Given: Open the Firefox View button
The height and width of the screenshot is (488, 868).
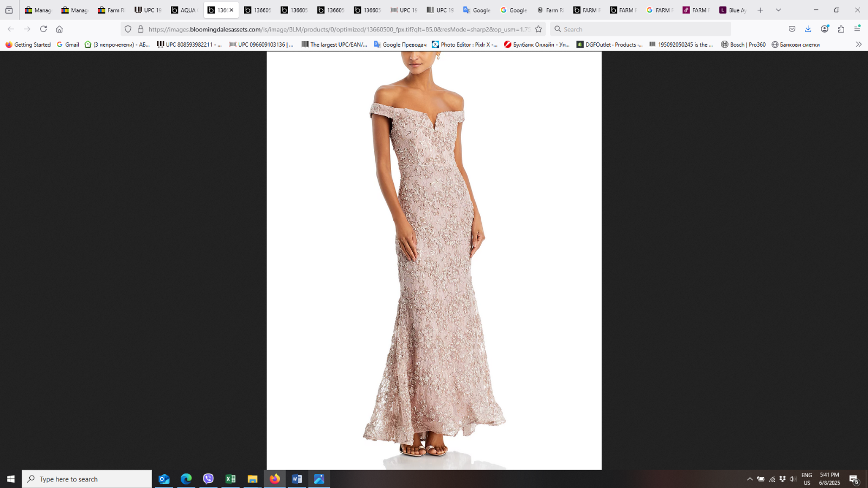Looking at the screenshot, I should click(9, 10).
